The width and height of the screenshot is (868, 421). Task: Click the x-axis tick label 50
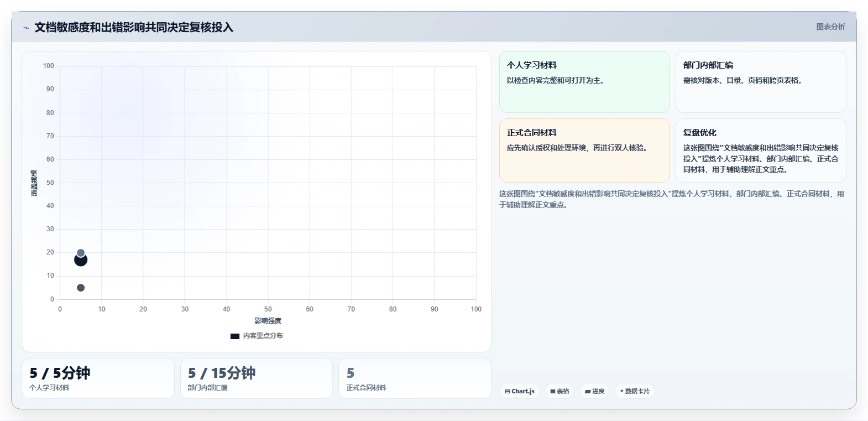(x=268, y=309)
